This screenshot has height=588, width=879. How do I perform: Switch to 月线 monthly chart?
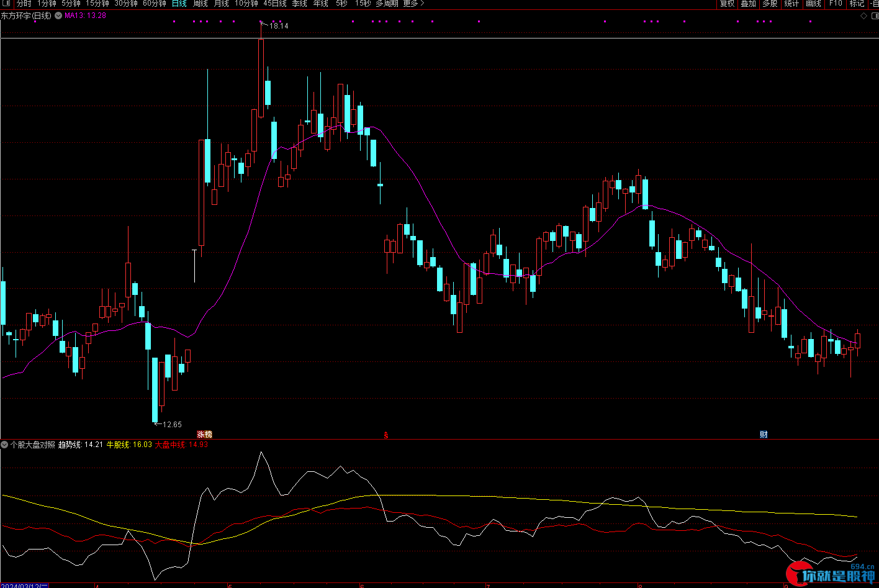pos(222,3)
